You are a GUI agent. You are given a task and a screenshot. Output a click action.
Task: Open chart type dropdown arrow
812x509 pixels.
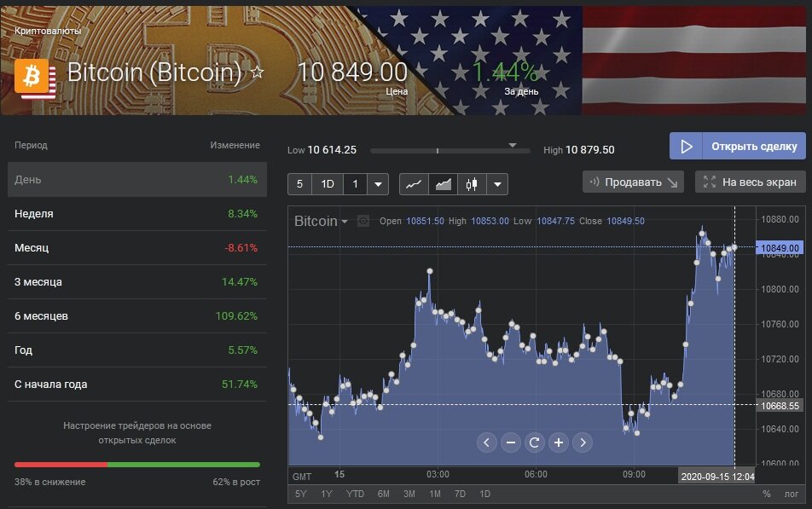click(498, 183)
